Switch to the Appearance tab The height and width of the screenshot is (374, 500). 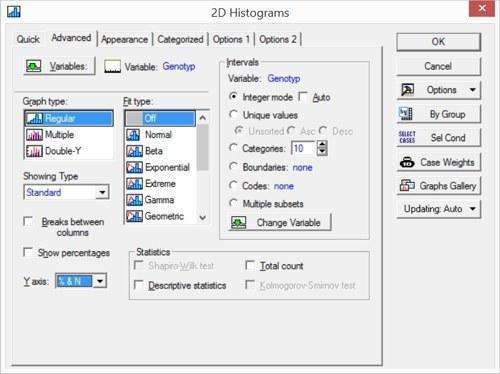point(124,39)
